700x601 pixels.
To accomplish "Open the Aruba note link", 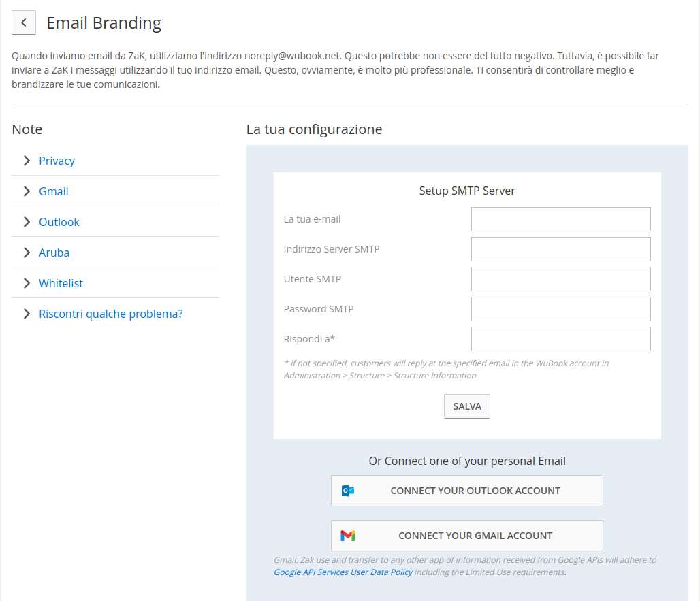I will point(54,253).
